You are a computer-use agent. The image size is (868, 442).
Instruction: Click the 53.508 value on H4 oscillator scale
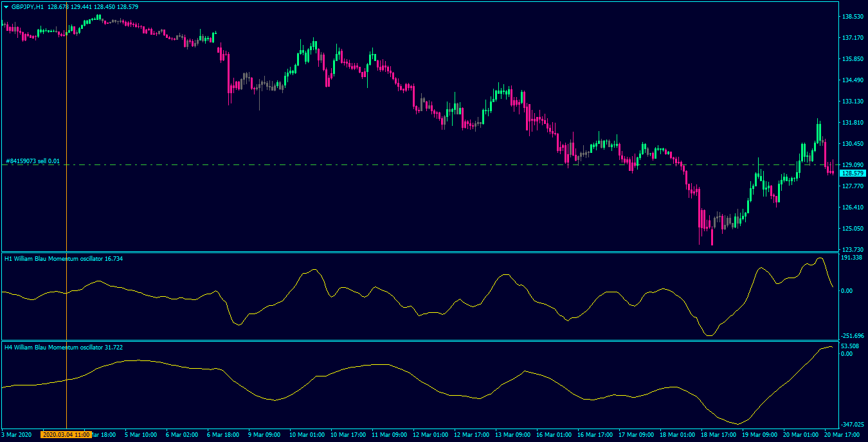850,346
